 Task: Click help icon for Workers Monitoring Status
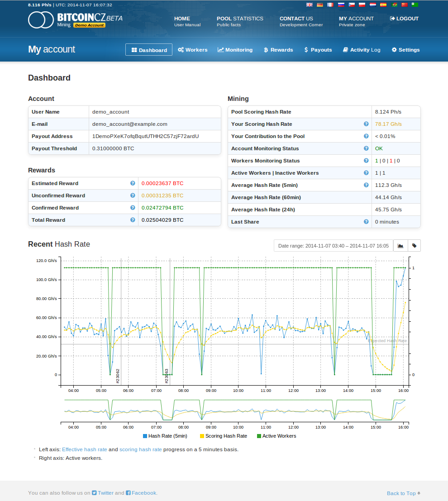[x=366, y=161]
